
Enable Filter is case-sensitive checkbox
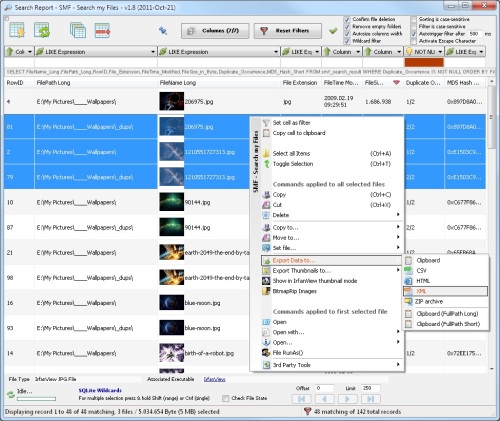tap(414, 27)
